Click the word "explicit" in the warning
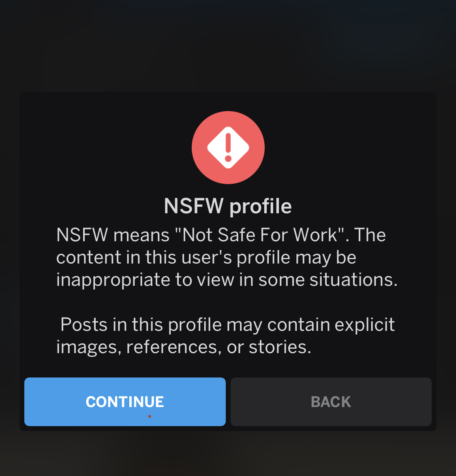Image resolution: width=456 pixels, height=476 pixels. [365, 324]
